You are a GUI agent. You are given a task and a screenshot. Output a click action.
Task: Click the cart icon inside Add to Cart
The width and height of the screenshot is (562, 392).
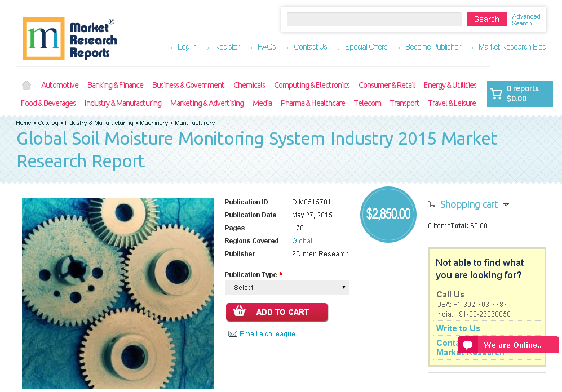click(x=240, y=311)
